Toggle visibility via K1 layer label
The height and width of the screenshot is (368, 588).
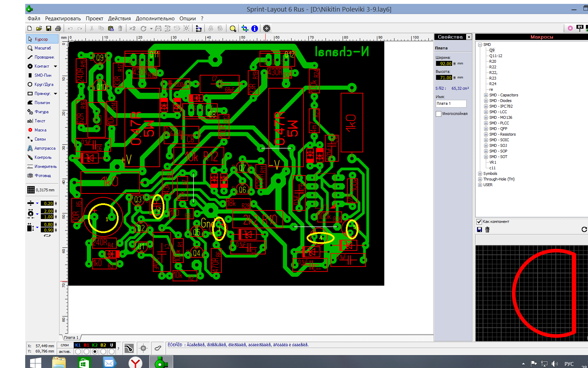78,345
